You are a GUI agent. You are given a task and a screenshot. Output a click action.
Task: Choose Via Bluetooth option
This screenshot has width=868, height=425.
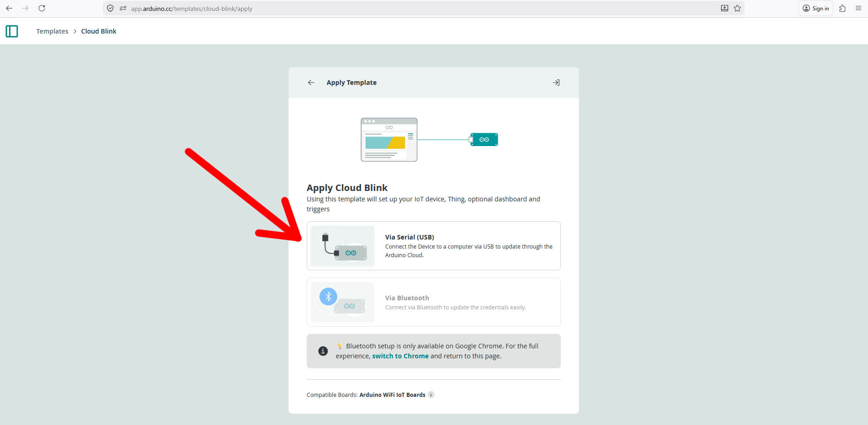coord(434,302)
